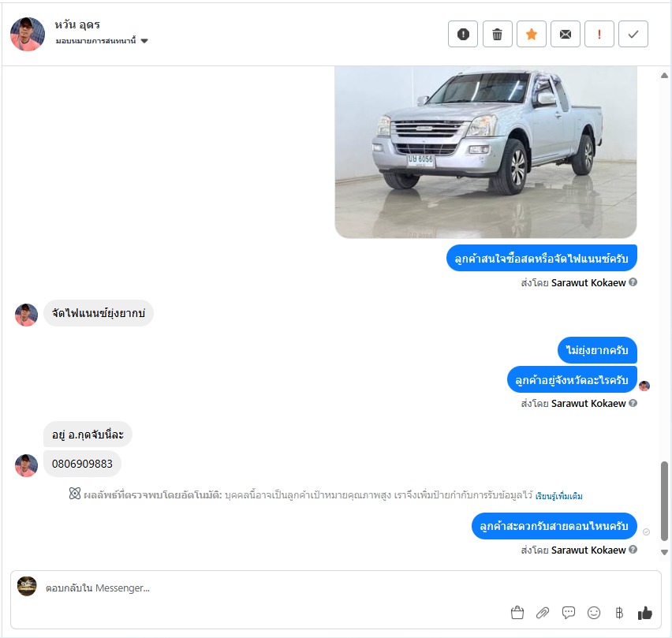Viewport: 672px width, 638px height.
Task: Click the chat scrollbar up arrow
Action: coord(664,76)
